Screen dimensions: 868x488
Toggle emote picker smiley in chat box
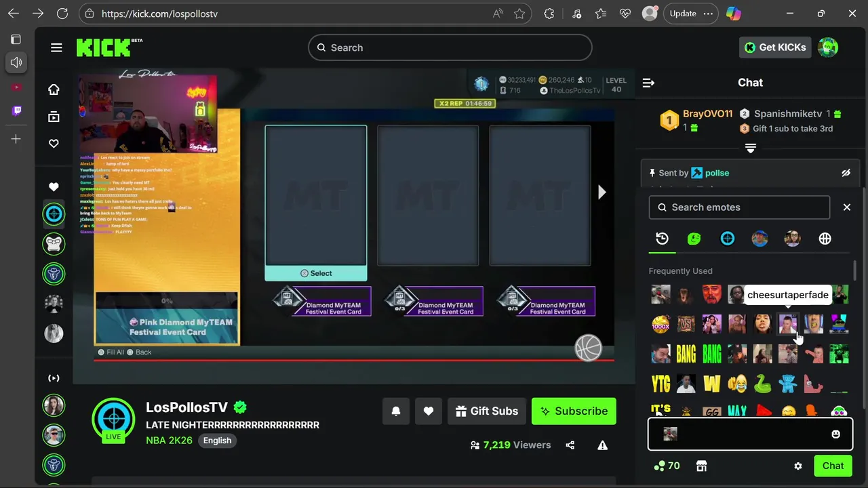(835, 434)
